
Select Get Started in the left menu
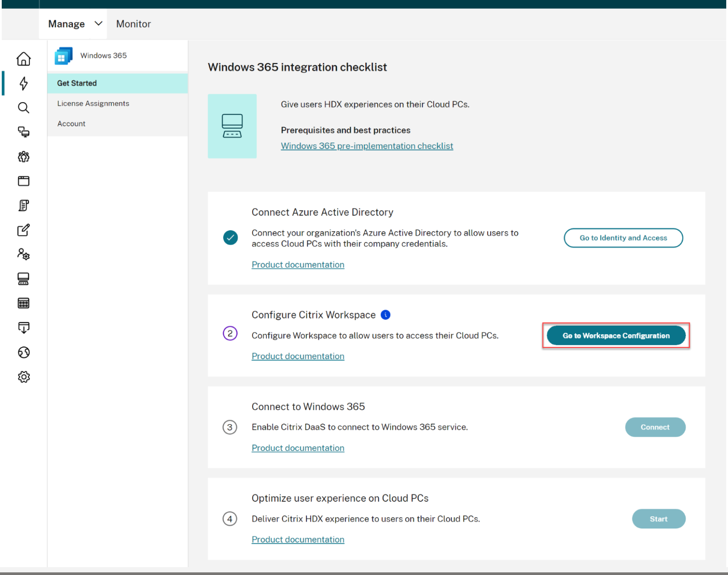[x=77, y=83]
